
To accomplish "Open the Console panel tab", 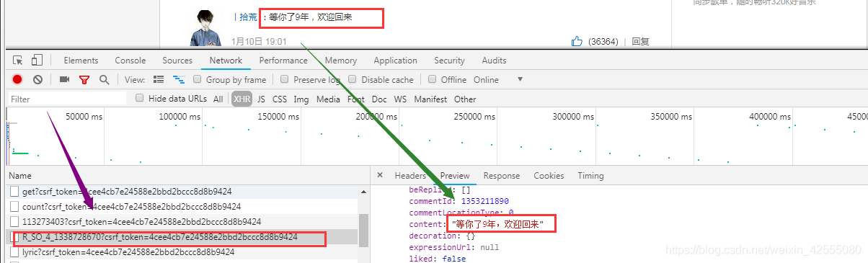I will (130, 61).
